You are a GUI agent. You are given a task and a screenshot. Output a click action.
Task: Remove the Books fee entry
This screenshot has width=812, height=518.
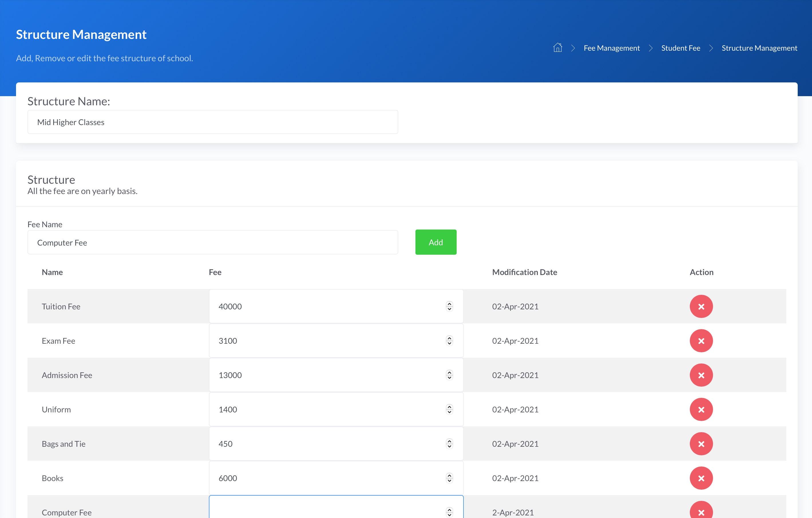click(701, 478)
